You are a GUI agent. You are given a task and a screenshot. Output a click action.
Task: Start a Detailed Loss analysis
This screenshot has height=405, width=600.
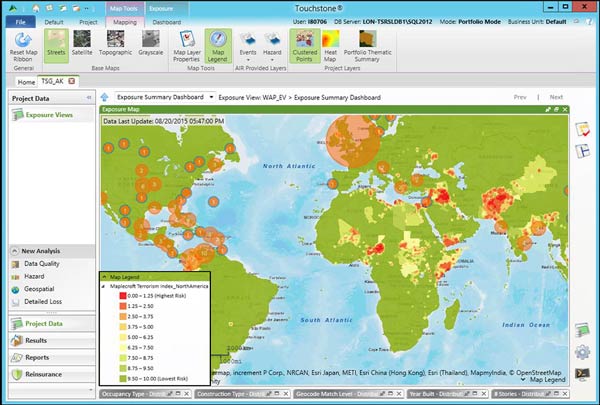pos(43,302)
